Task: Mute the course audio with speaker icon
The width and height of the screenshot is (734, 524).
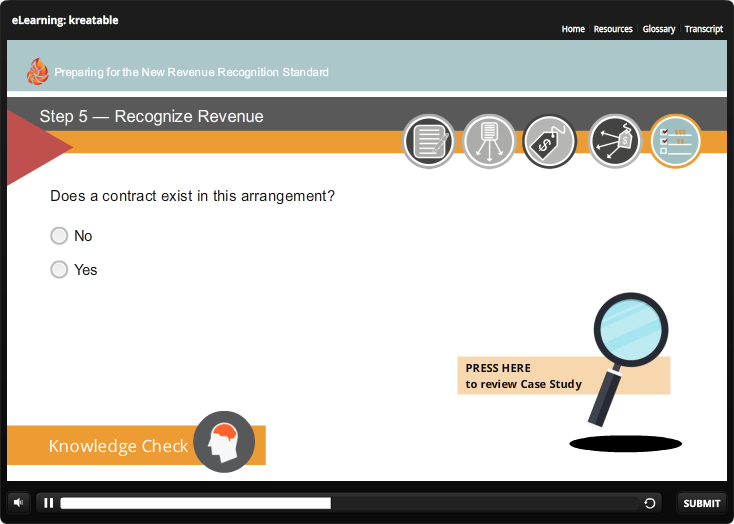Action: 20,503
